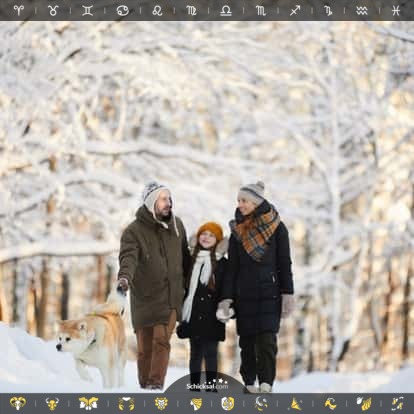The width and height of the screenshot is (414, 414).
Task: Select the Scorpio glyph in top bar
Action: pos(261,10)
